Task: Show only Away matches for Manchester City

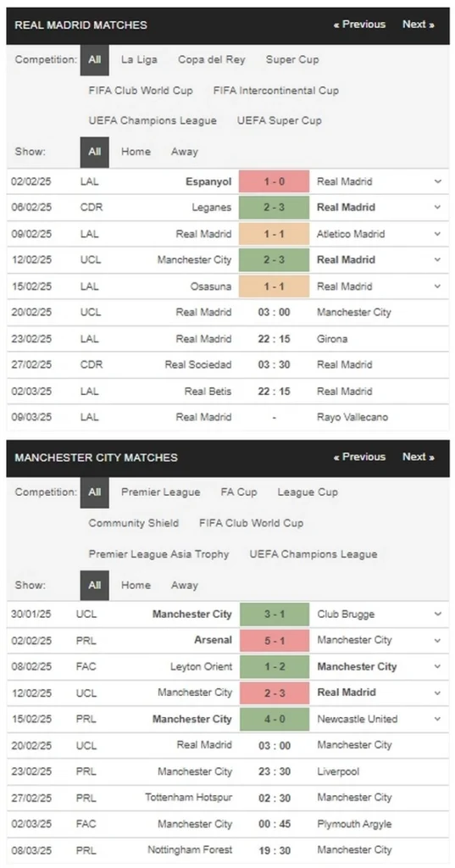Action: coord(185,585)
